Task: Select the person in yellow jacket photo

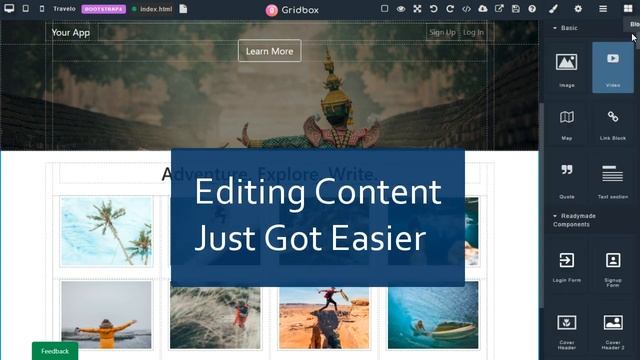Action: 107,315
